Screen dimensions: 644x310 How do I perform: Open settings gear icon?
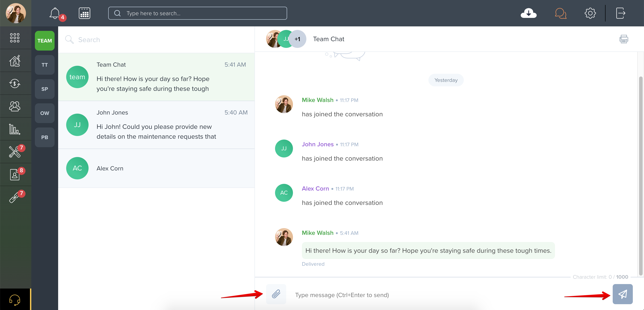pyautogui.click(x=590, y=13)
